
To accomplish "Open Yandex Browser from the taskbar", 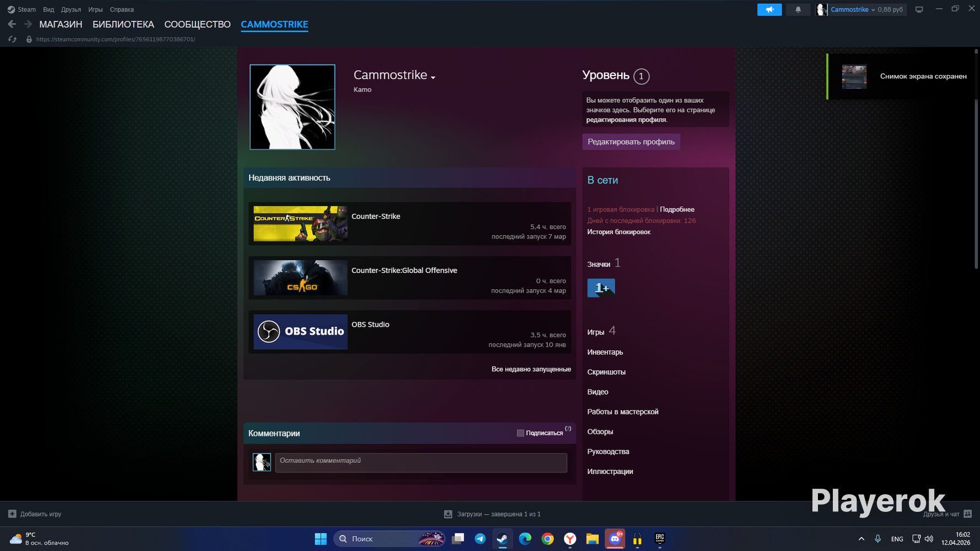I will pyautogui.click(x=570, y=539).
